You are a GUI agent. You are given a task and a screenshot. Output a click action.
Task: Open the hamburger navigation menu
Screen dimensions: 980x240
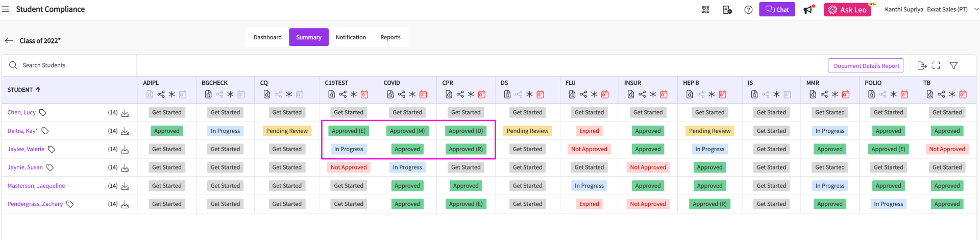click(x=6, y=9)
